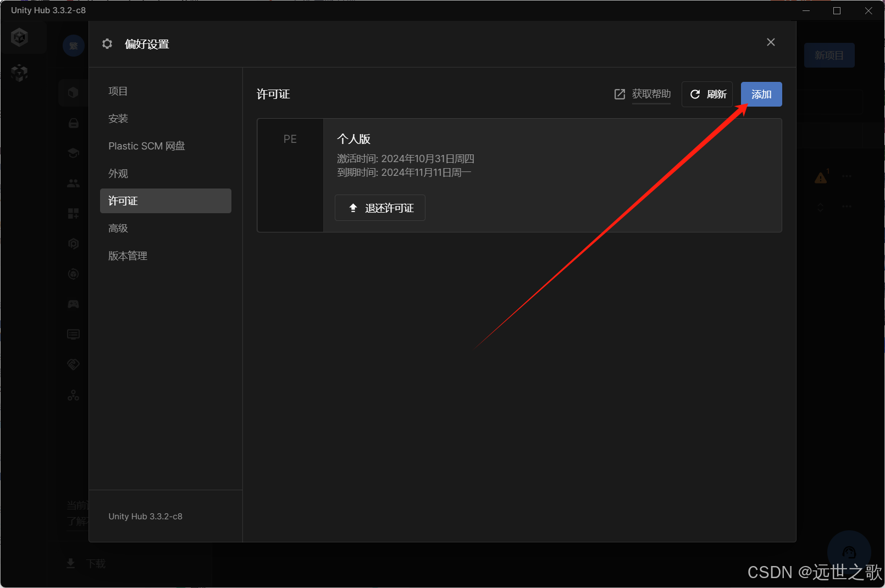Click the external-link icon beside 获取帮助

619,94
